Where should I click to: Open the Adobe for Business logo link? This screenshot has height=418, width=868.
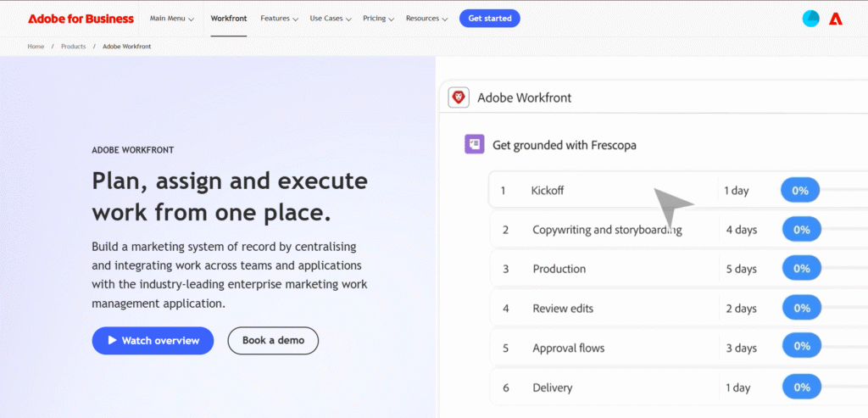(x=81, y=19)
